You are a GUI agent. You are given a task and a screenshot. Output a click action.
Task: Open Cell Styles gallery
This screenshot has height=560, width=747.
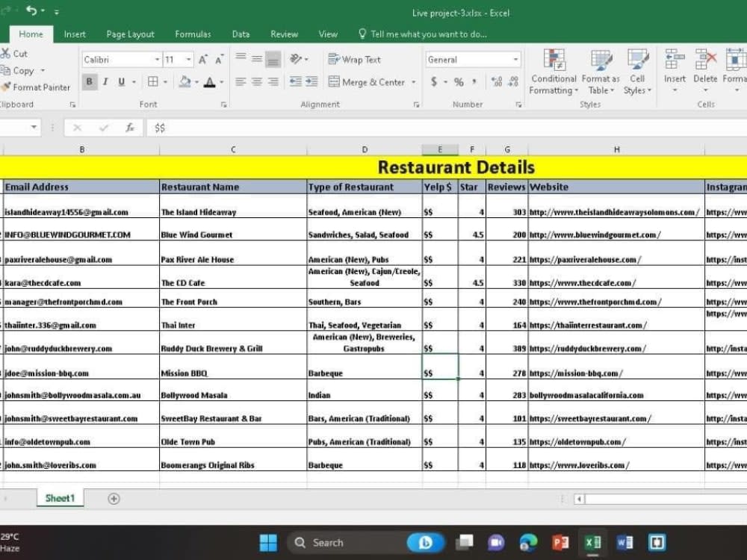[x=637, y=72]
